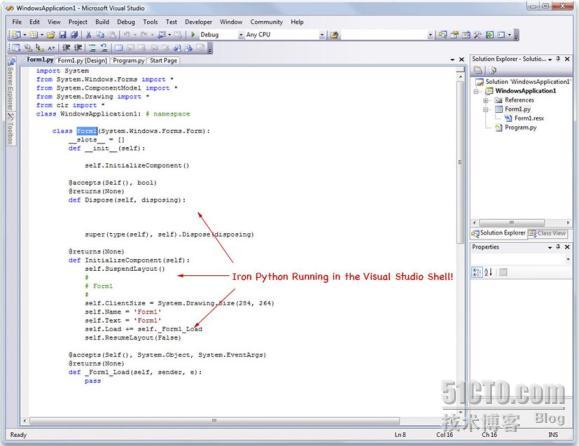Expand the References node

point(486,100)
